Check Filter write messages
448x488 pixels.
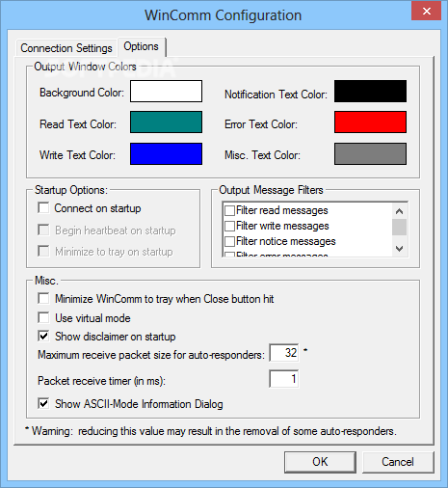[x=229, y=226]
